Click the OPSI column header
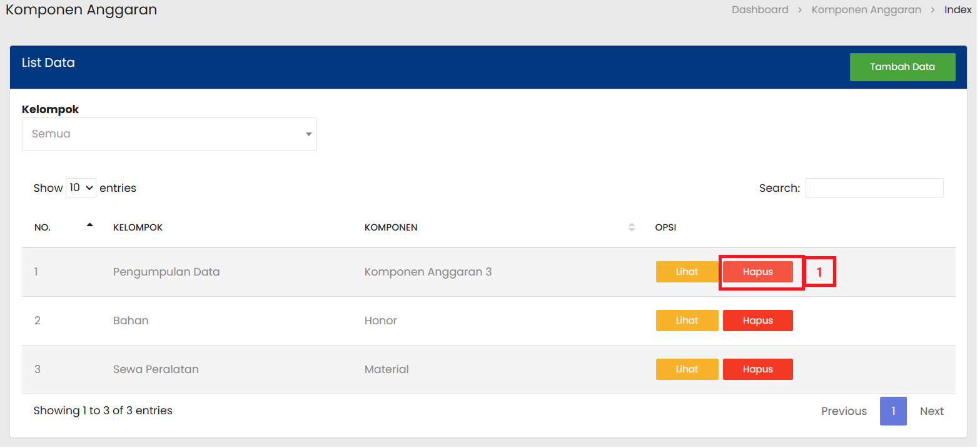Image resolution: width=980 pixels, height=448 pixels. coord(665,227)
